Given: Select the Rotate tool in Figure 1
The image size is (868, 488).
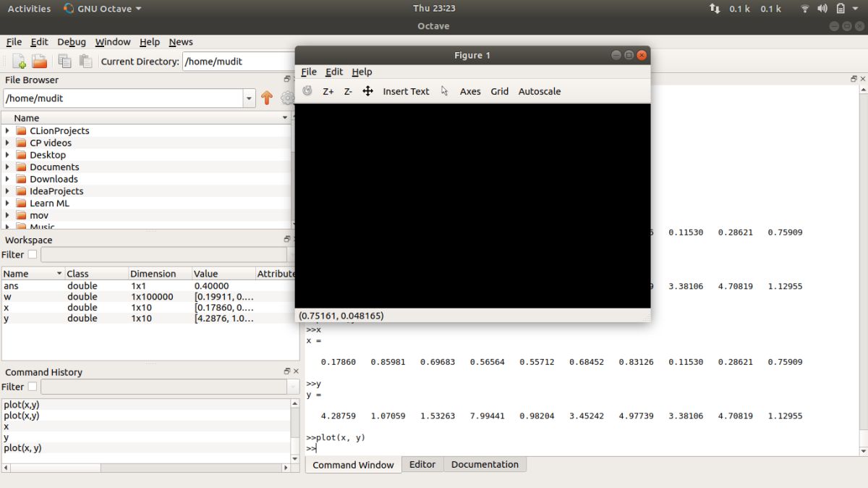Looking at the screenshot, I should point(307,91).
